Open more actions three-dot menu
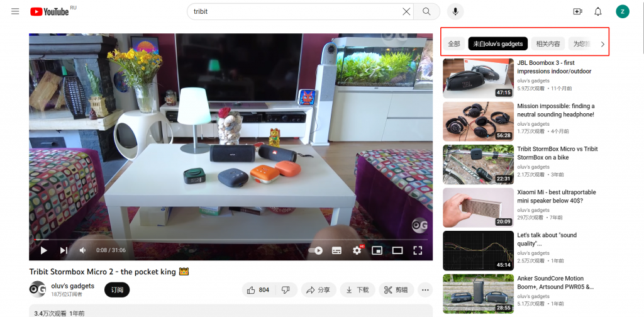Viewport: 644px width, 317px height. tap(425, 290)
